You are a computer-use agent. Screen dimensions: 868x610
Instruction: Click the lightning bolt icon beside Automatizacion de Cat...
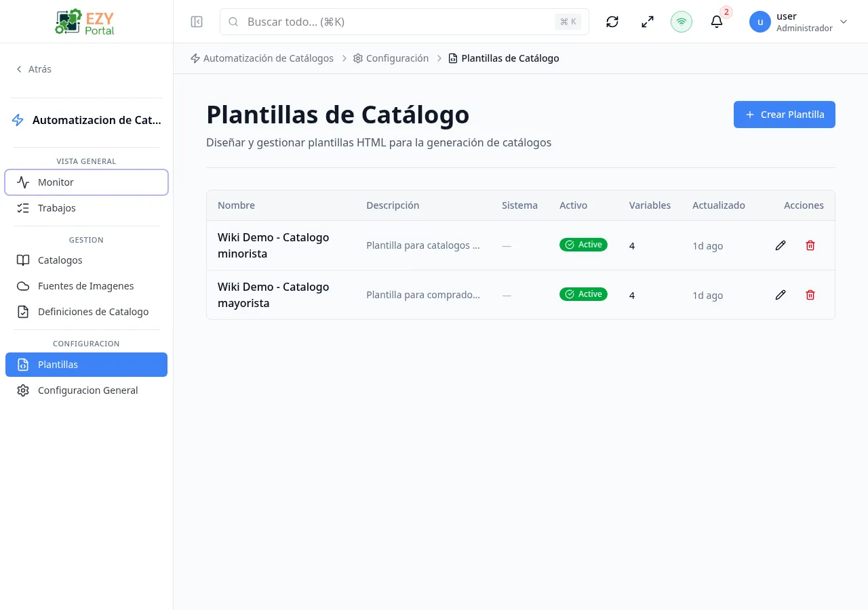(18, 120)
